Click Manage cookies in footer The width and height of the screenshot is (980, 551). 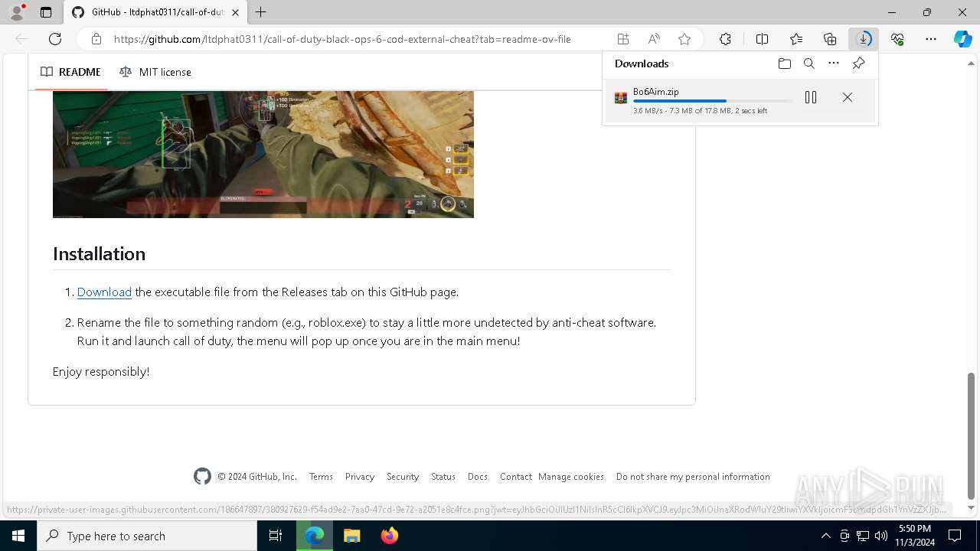click(571, 476)
